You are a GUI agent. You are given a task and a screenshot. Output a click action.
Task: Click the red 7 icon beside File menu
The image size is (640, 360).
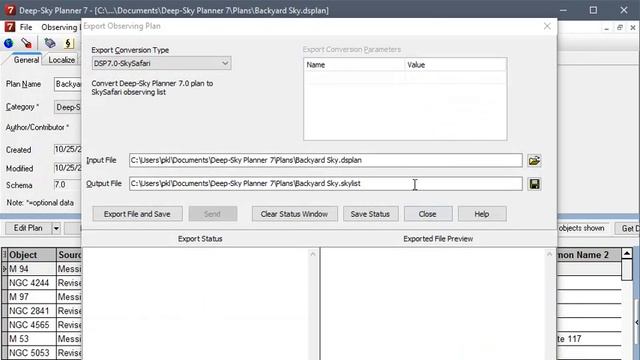[9, 27]
